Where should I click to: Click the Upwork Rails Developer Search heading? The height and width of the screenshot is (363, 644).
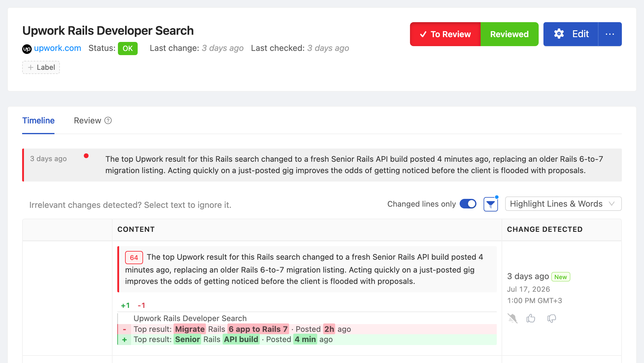(108, 31)
